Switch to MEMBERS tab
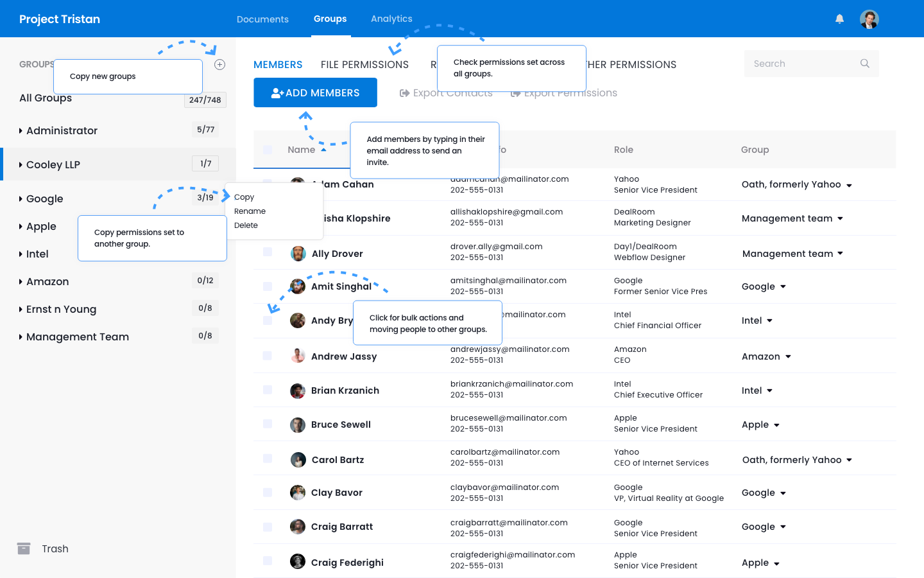This screenshot has width=924, height=578. pyautogui.click(x=278, y=64)
